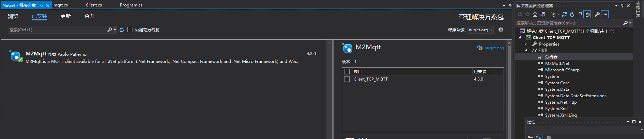This screenshot has width=644, height=139.
Task: Switch to the 浏览 browse tab
Action: click(x=13, y=16)
